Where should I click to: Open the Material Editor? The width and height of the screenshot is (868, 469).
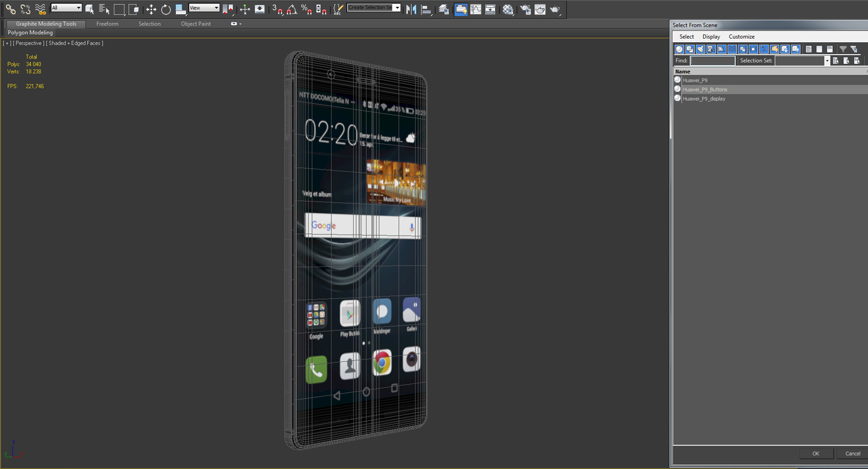(508, 9)
